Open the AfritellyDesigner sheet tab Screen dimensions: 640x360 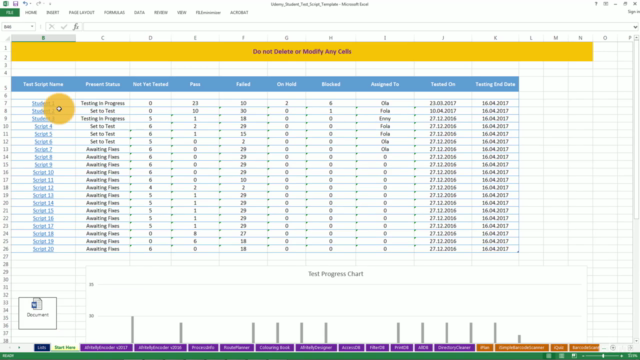[316, 348]
